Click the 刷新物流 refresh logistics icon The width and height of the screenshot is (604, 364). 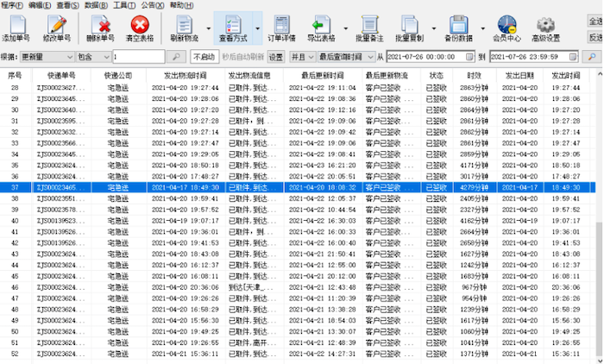pos(184,25)
